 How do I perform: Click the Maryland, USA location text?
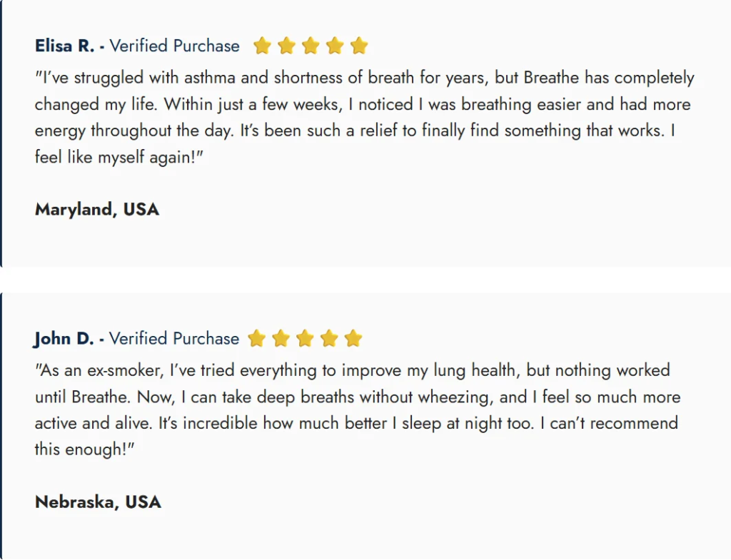click(97, 210)
